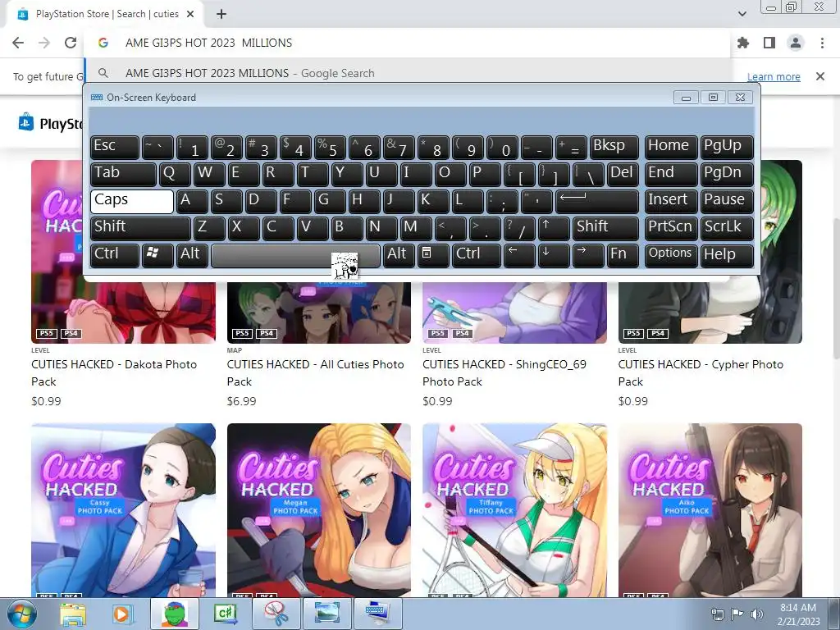Switch to PlayStation Store tab

click(x=106, y=15)
